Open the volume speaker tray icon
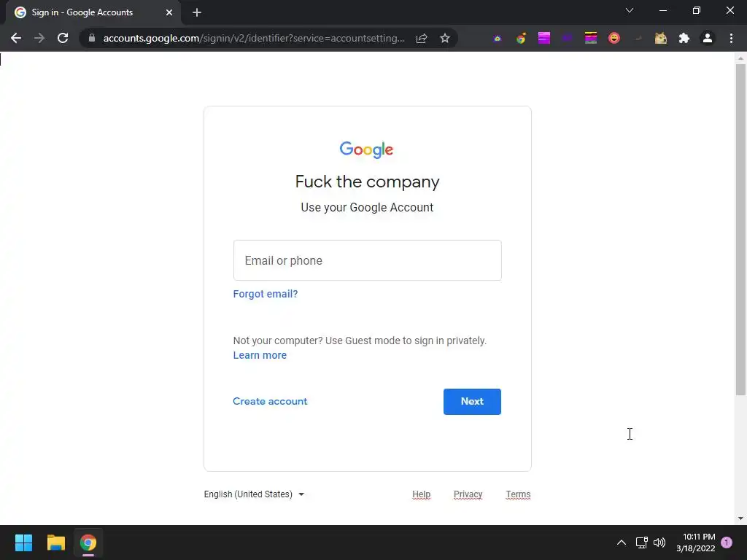Image resolution: width=747 pixels, height=560 pixels. pos(659,542)
